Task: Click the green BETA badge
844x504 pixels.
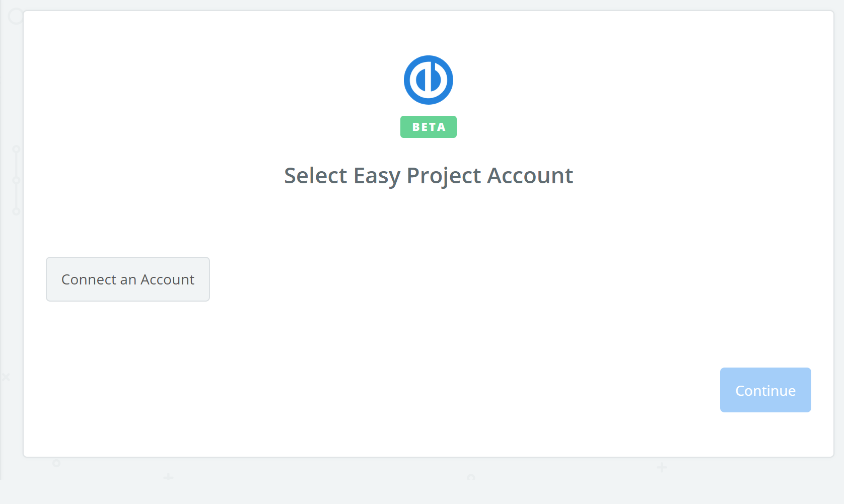Action: coord(429,127)
